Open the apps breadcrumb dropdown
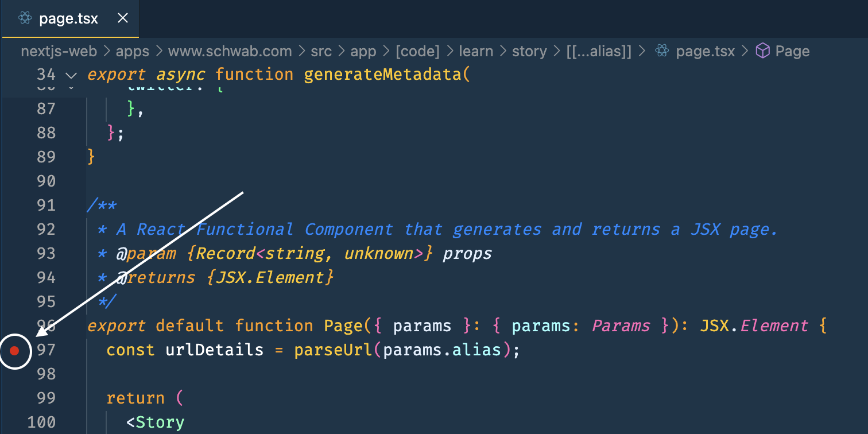 tap(133, 51)
